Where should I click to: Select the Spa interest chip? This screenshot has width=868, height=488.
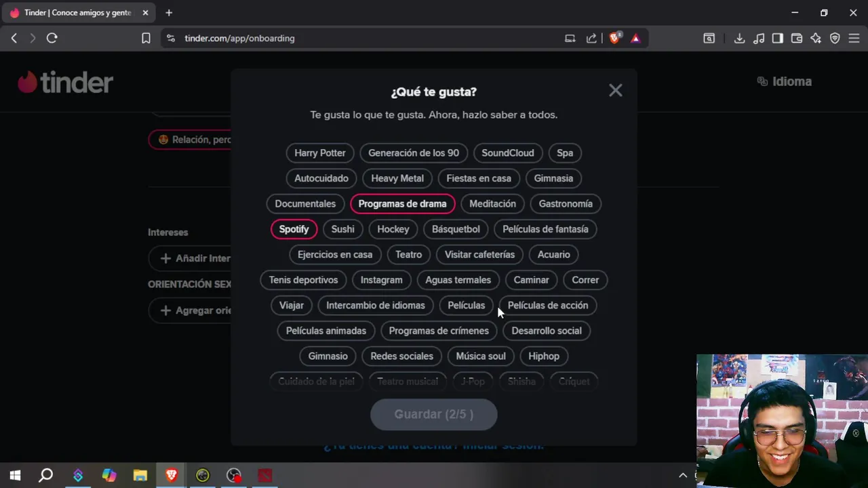(565, 153)
